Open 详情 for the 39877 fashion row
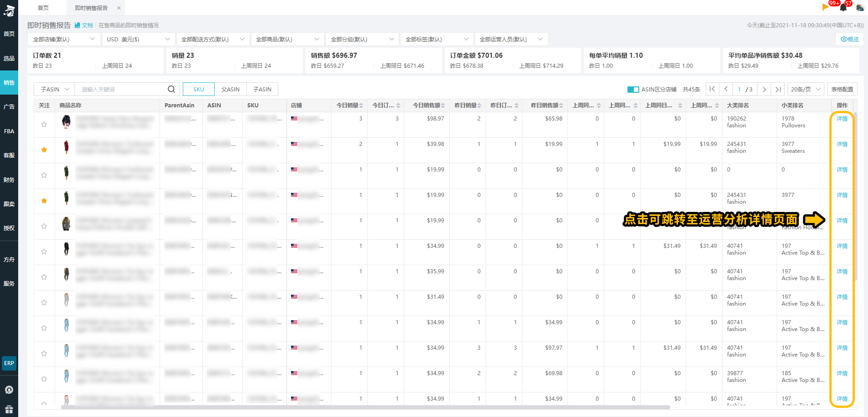868x417 pixels. coord(842,373)
